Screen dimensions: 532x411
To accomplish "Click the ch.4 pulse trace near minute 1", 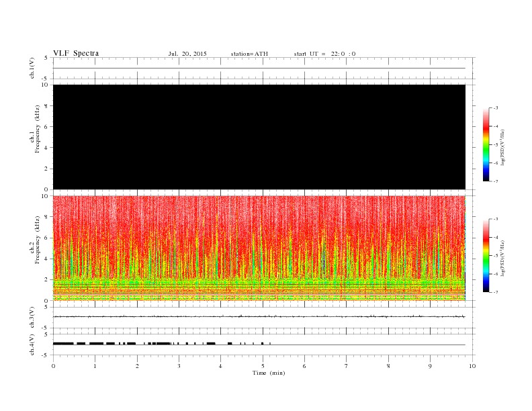I will tap(96, 344).
